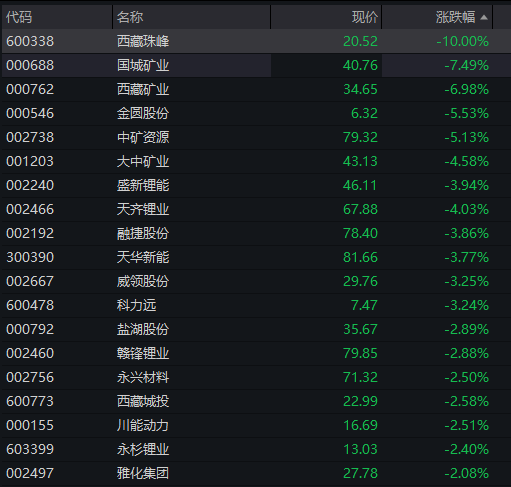The height and width of the screenshot is (487, 511).
Task: Open the 天齐锂业 stock
Action: click(143, 209)
